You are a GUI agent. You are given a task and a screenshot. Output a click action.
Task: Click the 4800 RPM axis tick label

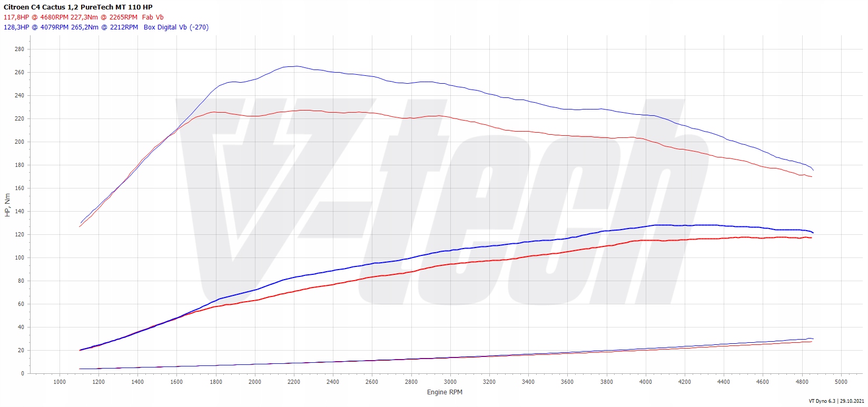(x=802, y=382)
